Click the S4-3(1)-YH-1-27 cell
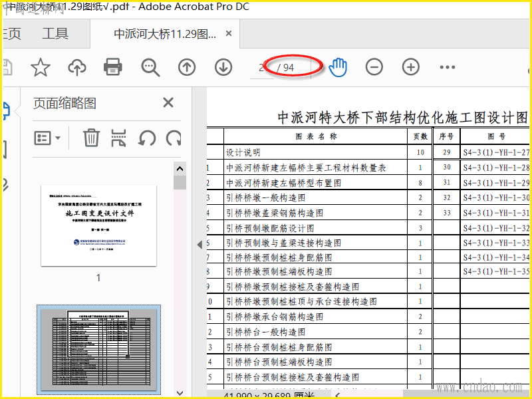Image resolution: width=532 pixels, height=399 pixels. 496,152
